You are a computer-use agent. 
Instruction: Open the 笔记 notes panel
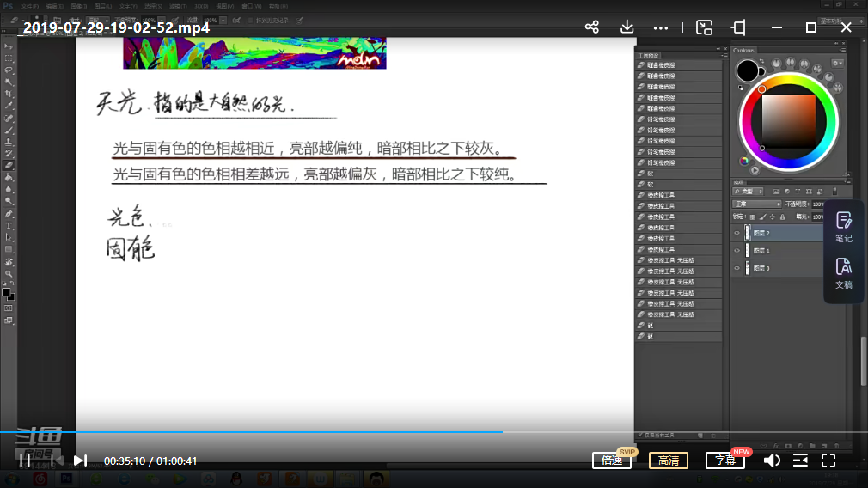tap(844, 228)
